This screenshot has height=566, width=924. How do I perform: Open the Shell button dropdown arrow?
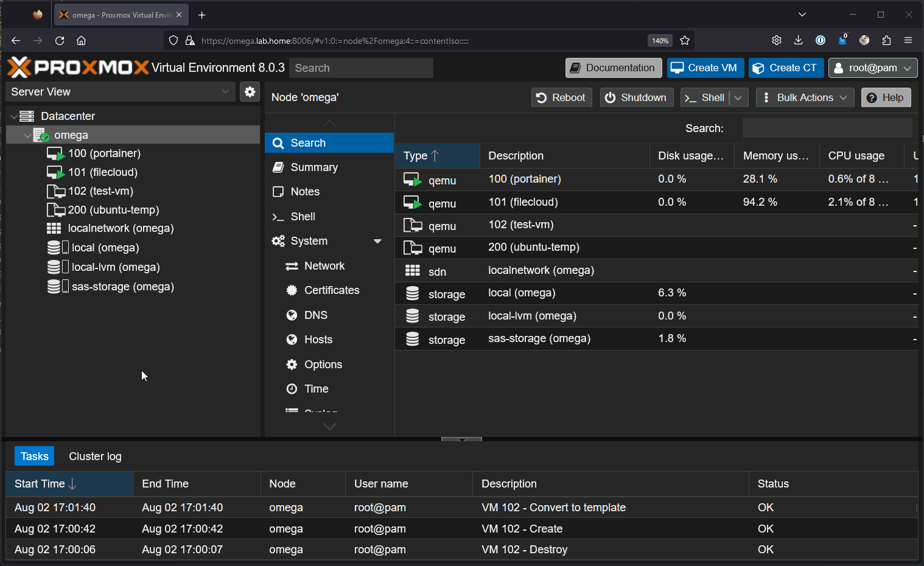click(738, 97)
